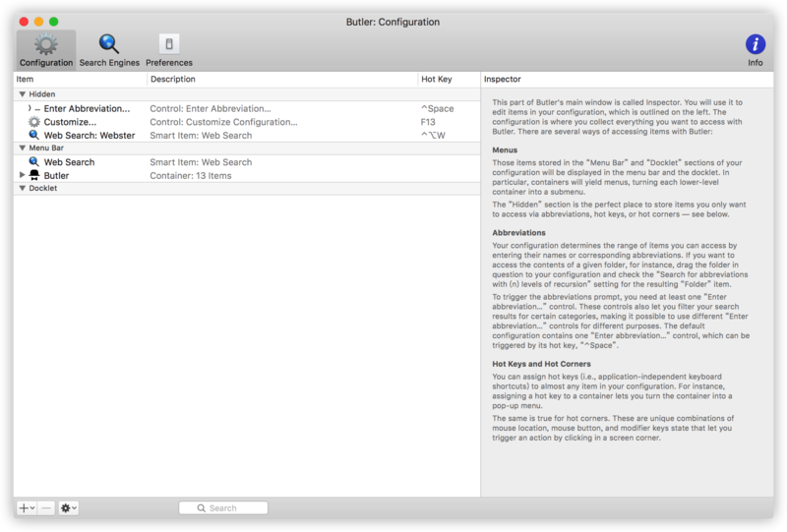787x532 pixels.
Task: Open the Configuration toolbar tab
Action: click(x=46, y=50)
